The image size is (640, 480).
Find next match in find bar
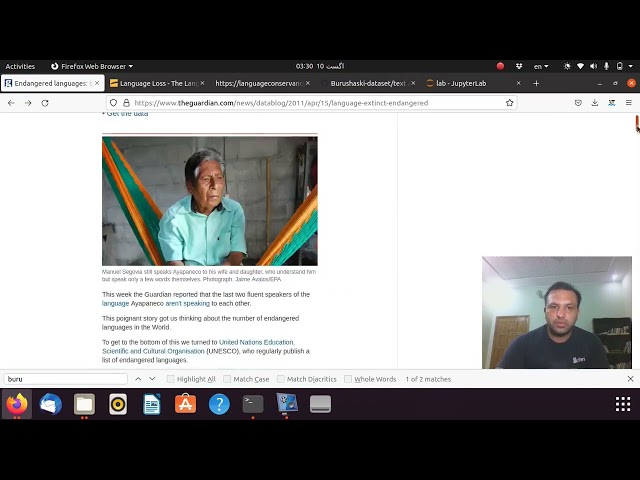(152, 379)
